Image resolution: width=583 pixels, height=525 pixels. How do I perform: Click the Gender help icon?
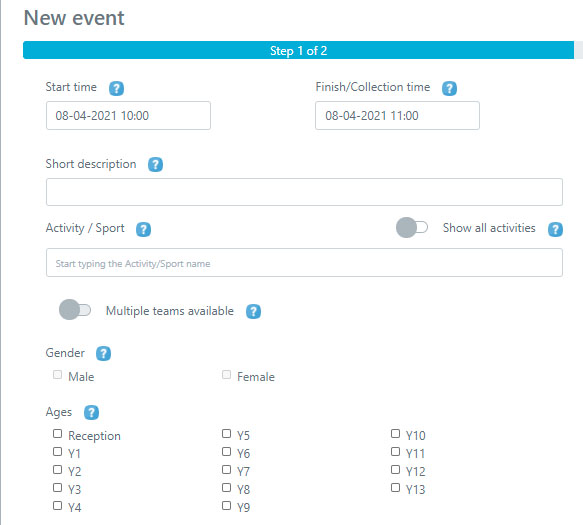pyautogui.click(x=103, y=353)
